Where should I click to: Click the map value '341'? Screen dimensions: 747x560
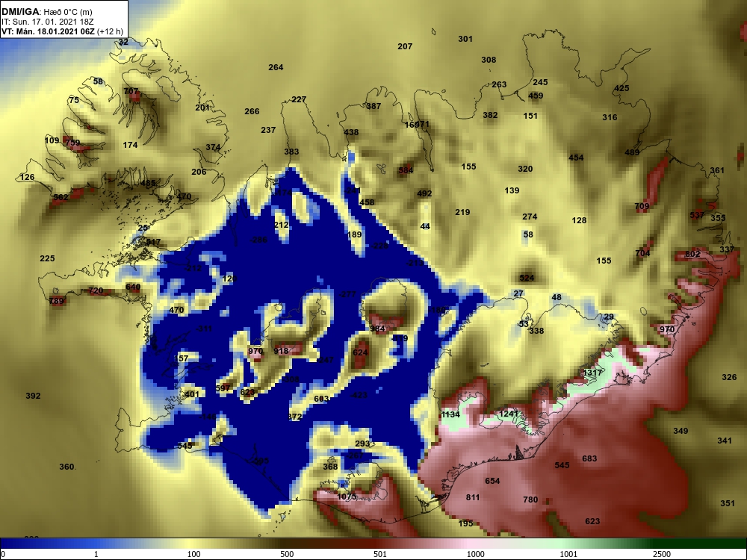point(725,441)
